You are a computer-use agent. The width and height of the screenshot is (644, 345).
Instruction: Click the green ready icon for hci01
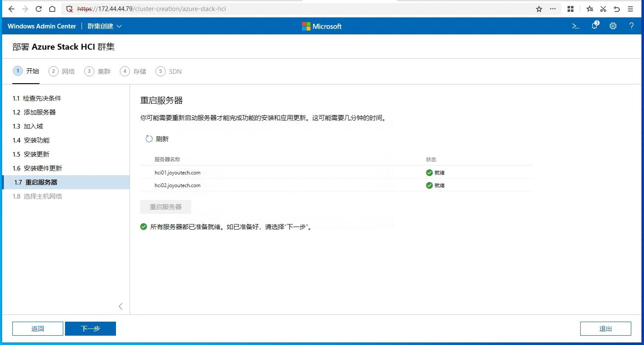429,173
